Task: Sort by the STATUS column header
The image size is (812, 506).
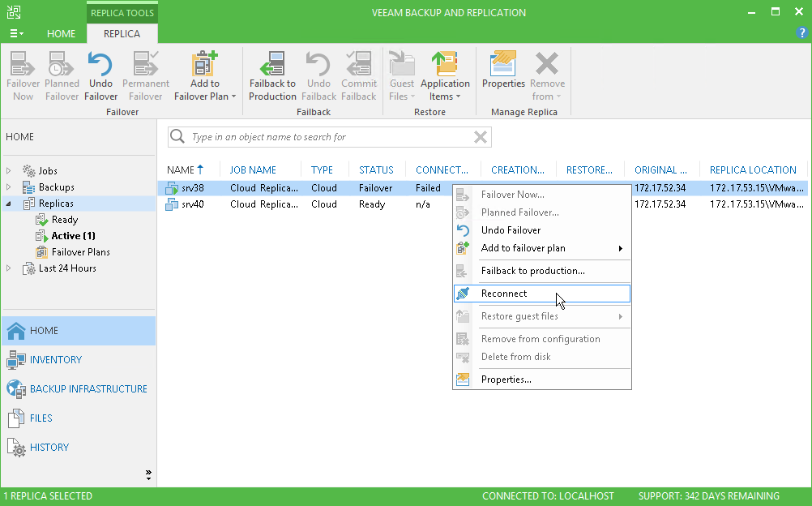Action: [x=378, y=169]
